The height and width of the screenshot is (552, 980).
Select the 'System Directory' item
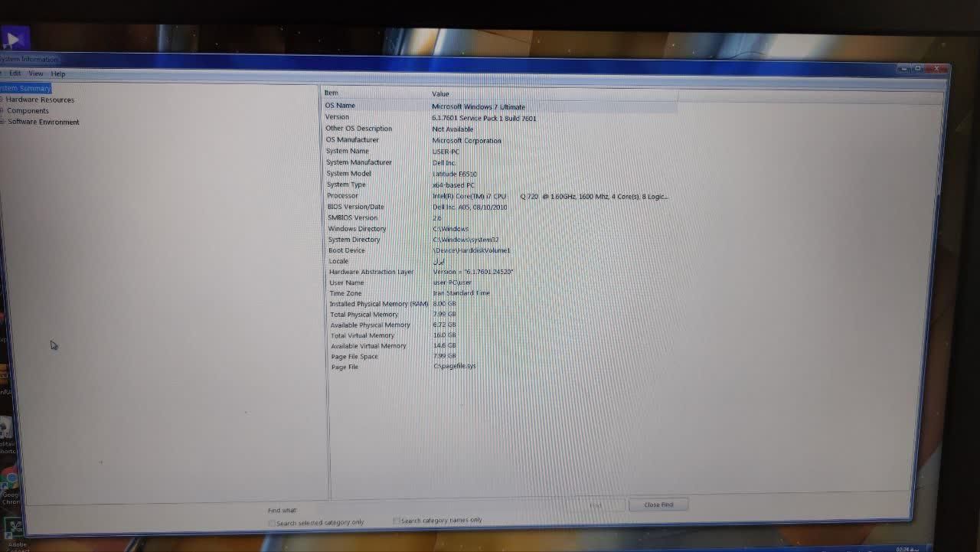point(354,239)
